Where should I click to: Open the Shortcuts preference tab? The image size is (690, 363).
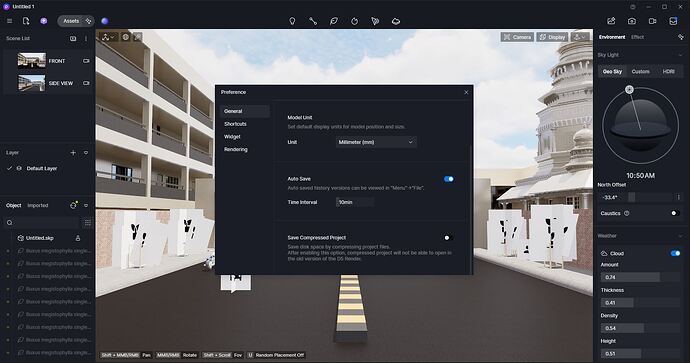pyautogui.click(x=235, y=124)
